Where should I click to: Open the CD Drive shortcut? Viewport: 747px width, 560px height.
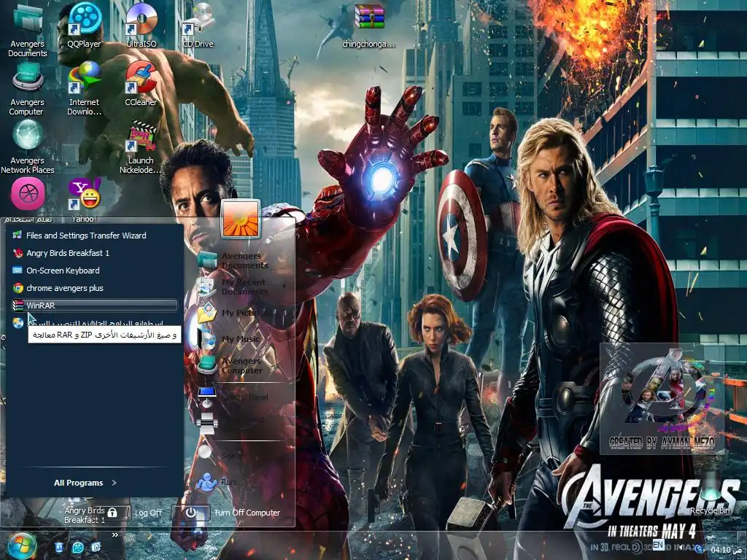click(198, 26)
